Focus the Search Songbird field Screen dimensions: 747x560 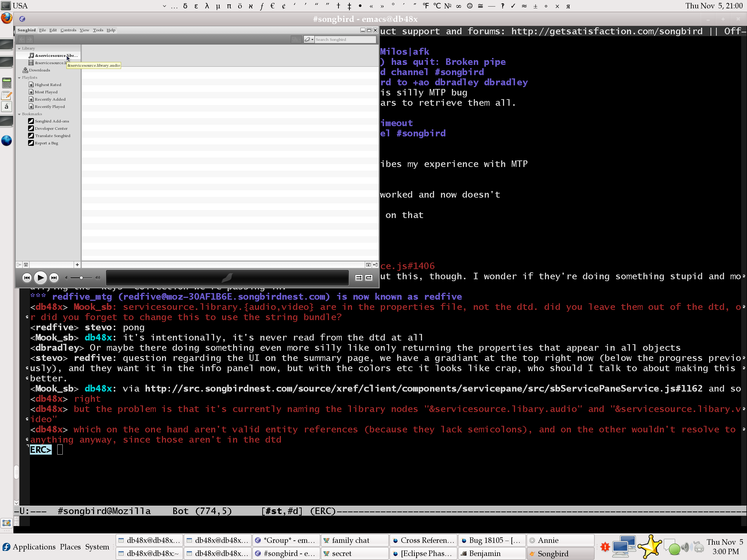(x=345, y=39)
